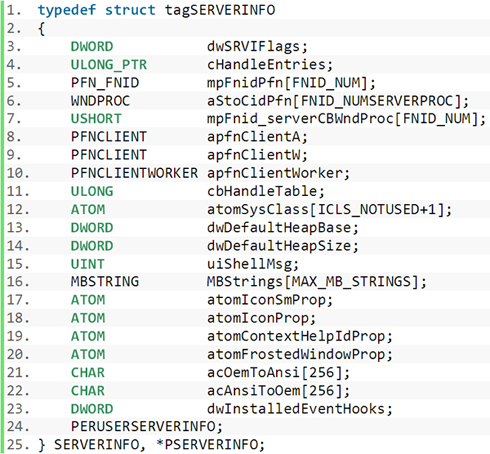Click the opening brace on line 2
The width and height of the screenshot is (490, 454).
pos(41,29)
